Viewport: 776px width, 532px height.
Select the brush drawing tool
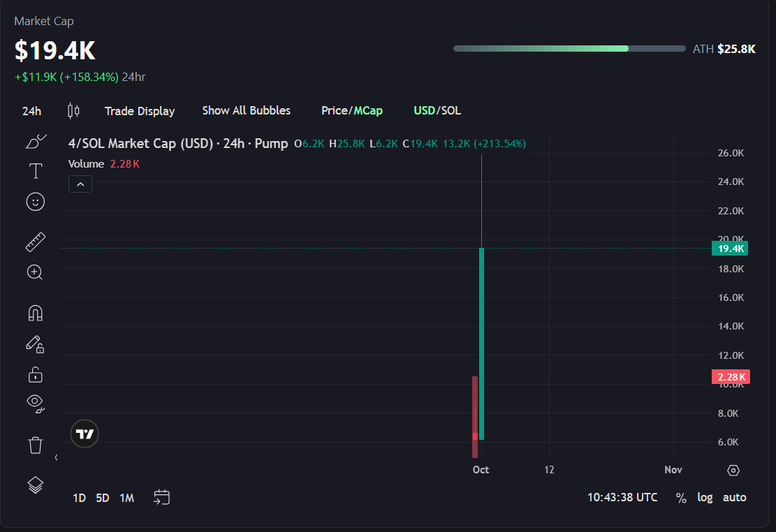click(35, 142)
